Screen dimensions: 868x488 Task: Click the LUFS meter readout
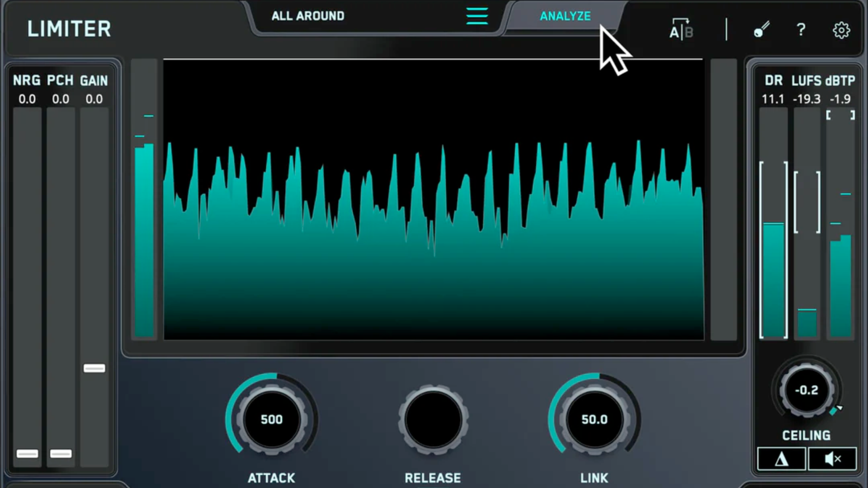(807, 99)
